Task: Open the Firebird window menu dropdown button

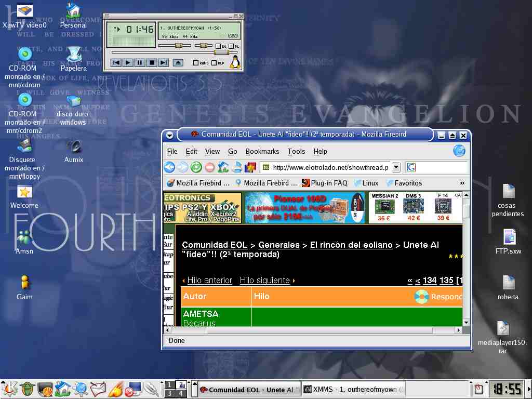Action: point(170,135)
